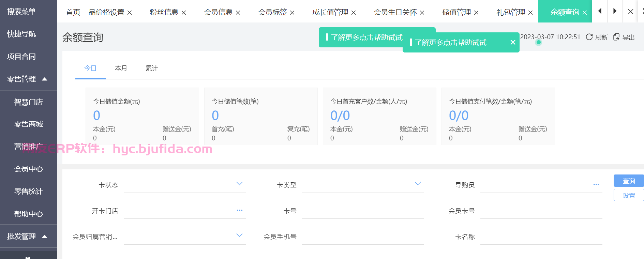Image resolution: width=644 pixels, height=259 pixels.
Task: Open the 卡类型 dropdown
Action: [x=418, y=184]
